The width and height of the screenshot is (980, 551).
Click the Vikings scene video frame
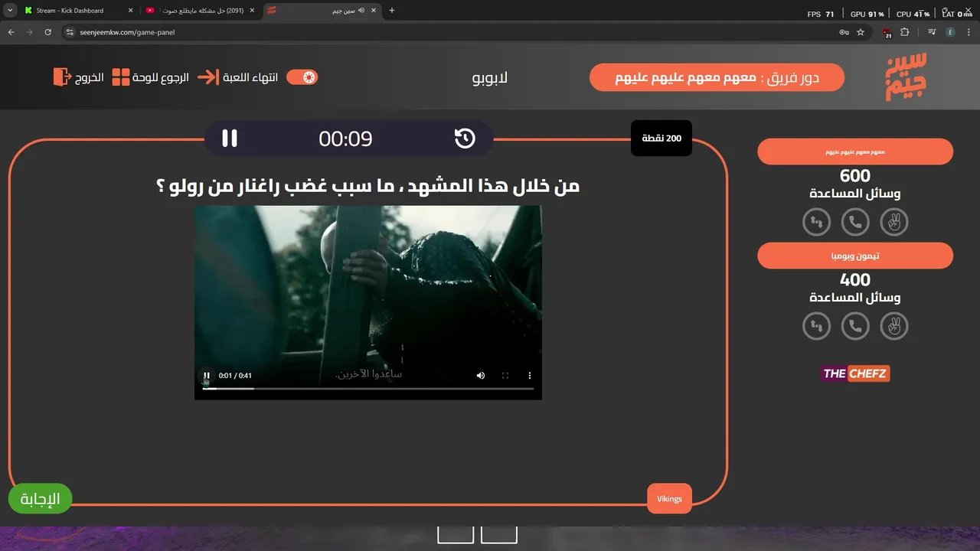[368, 302]
